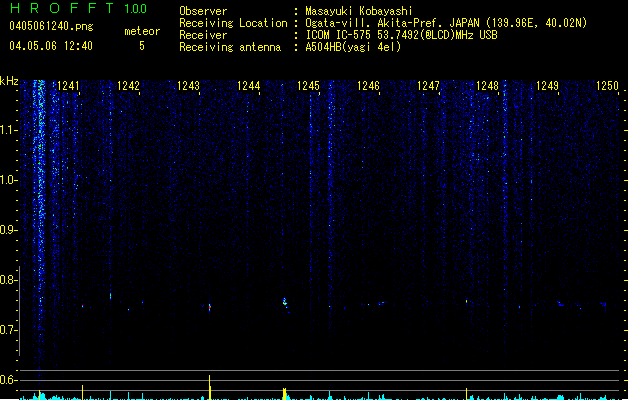Click the tall yellow spike after 1243
Image resolution: width=629 pixels, height=400 pixels.
point(209,387)
